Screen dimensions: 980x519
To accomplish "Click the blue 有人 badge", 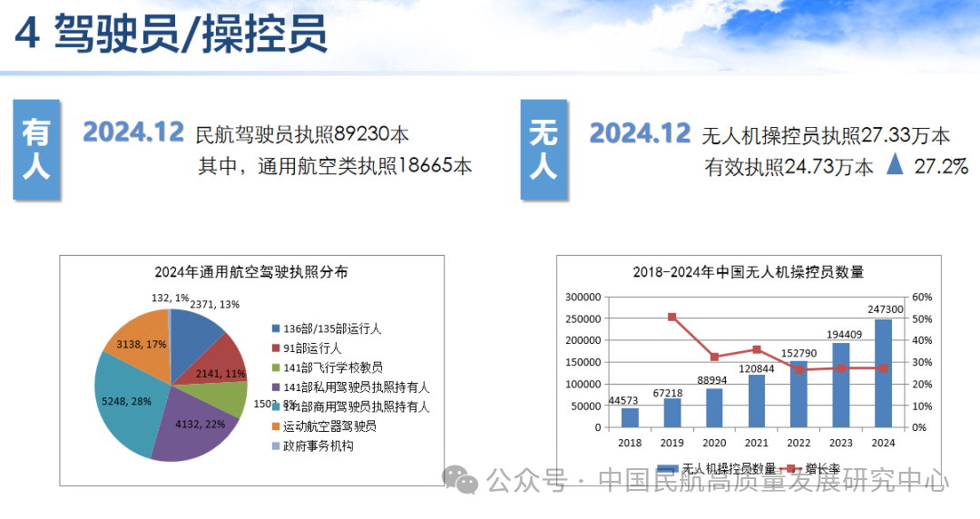I will 36,150.
